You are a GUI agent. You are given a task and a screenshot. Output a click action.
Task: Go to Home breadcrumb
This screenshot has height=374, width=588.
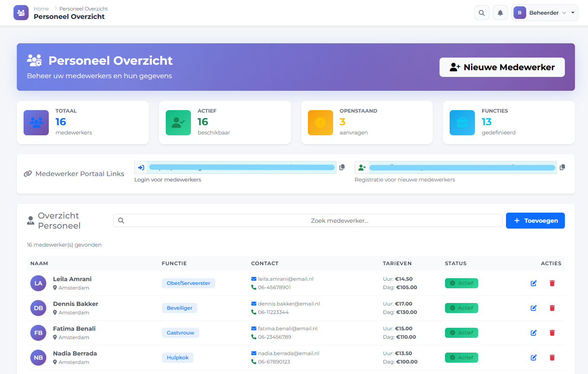pyautogui.click(x=41, y=9)
